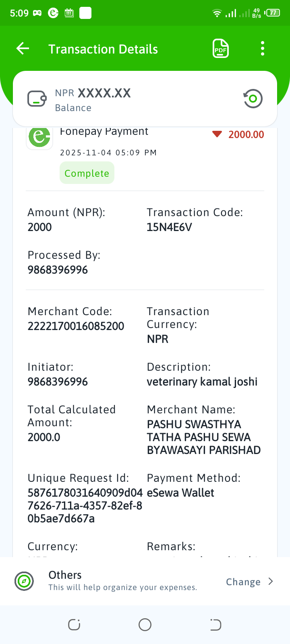Image resolution: width=290 pixels, height=644 pixels.
Task: Tap the Others category compass icon
Action: click(24, 581)
